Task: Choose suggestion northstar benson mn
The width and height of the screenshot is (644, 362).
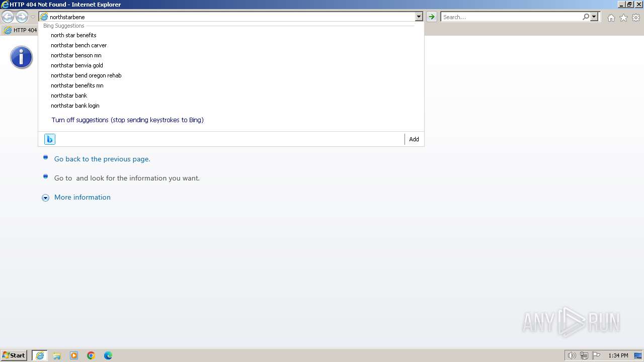Action: (x=76, y=55)
